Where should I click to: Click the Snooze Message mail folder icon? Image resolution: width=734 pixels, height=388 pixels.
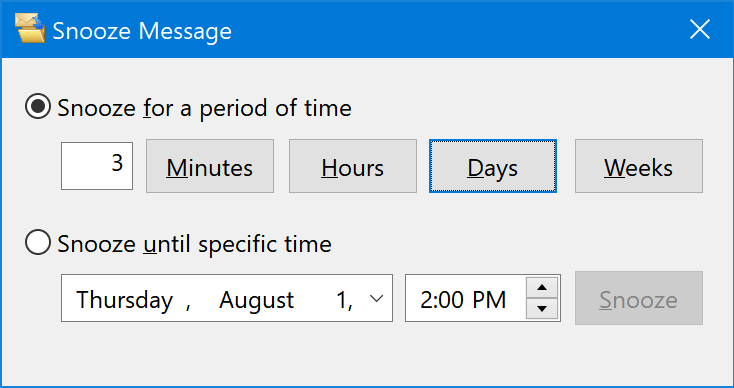[30, 29]
